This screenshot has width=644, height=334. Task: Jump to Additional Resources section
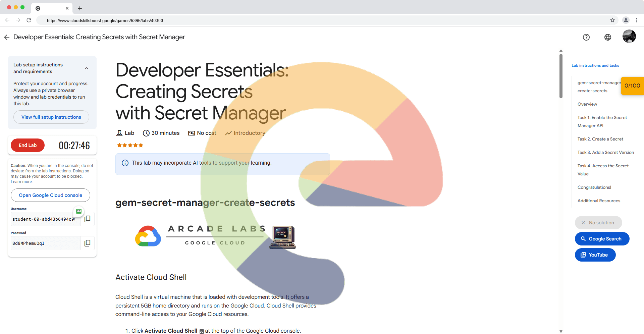point(599,201)
